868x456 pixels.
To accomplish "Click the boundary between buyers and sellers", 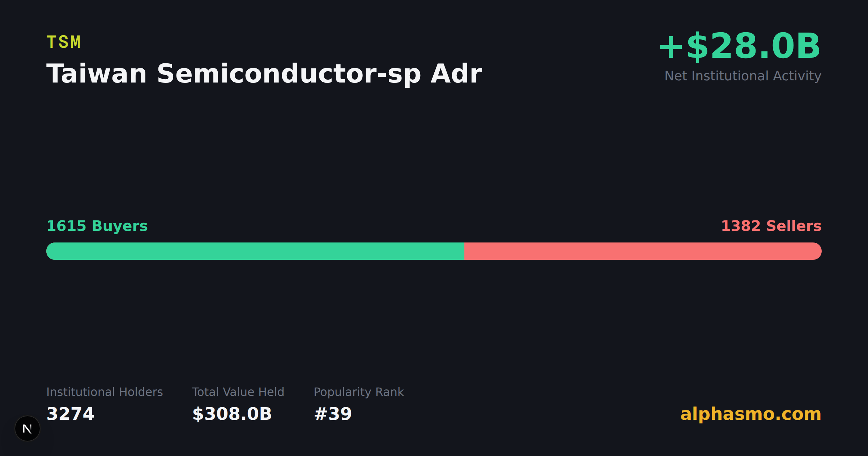I will click(464, 251).
